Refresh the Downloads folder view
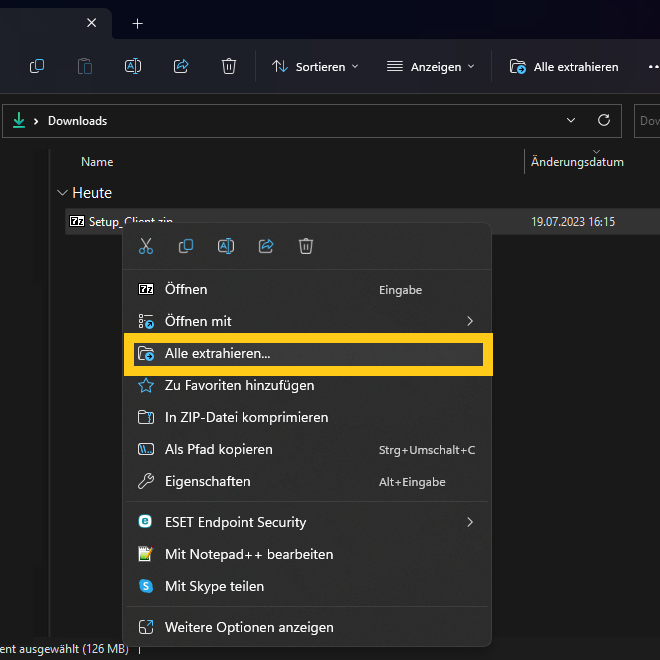The height and width of the screenshot is (660, 660). (x=603, y=121)
